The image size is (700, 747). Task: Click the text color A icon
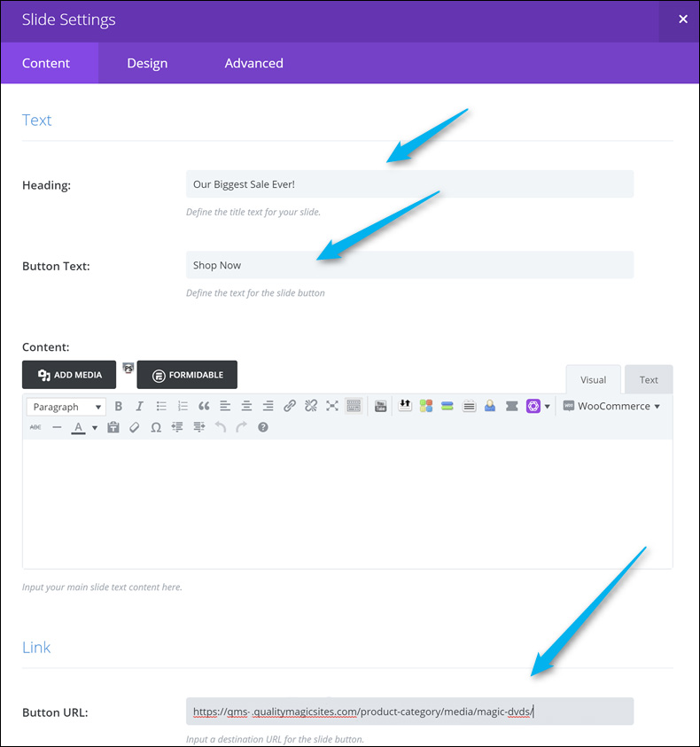click(x=79, y=427)
